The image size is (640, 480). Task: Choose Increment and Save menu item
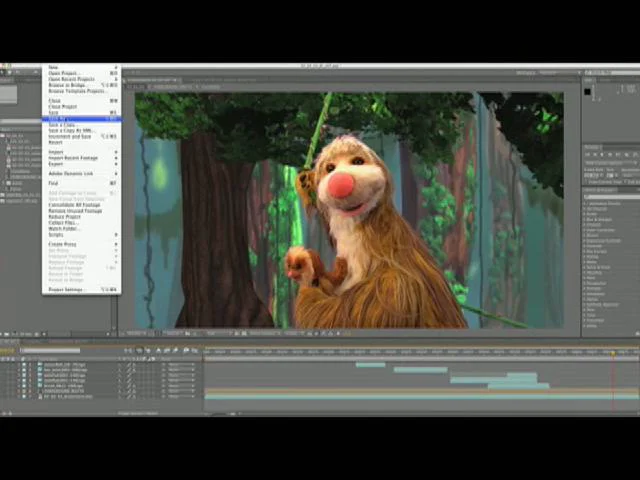[82, 136]
